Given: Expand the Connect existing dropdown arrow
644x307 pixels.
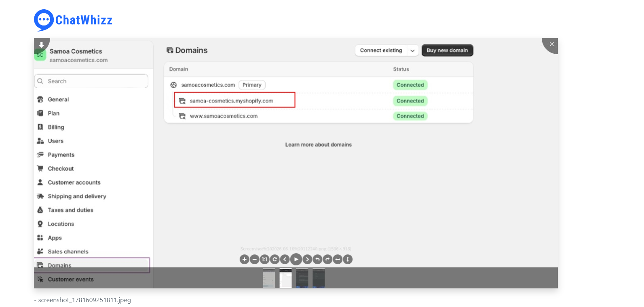Looking at the screenshot, I should (412, 51).
